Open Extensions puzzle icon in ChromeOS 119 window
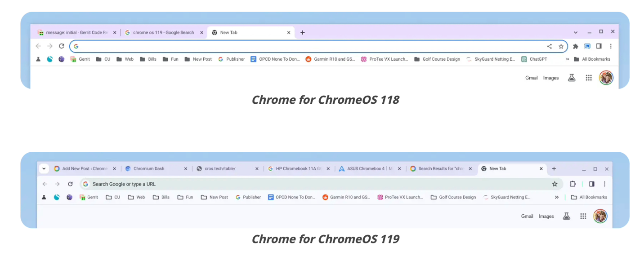Screen dimensions: 644x265 572,184
